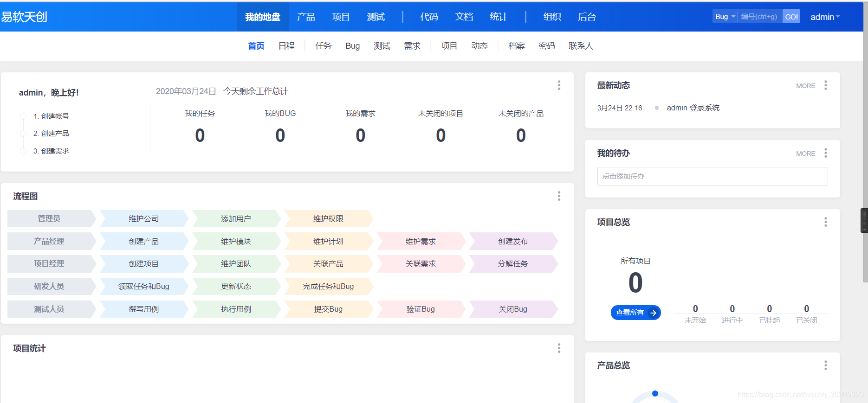Click MORE in the 最新动态 panel
This screenshot has height=403, width=868.
[x=805, y=86]
